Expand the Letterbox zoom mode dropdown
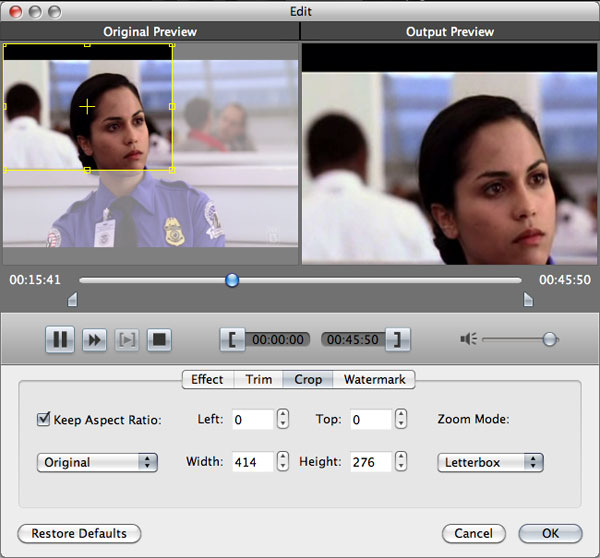Image resolution: width=600 pixels, height=558 pixels. 490,462
